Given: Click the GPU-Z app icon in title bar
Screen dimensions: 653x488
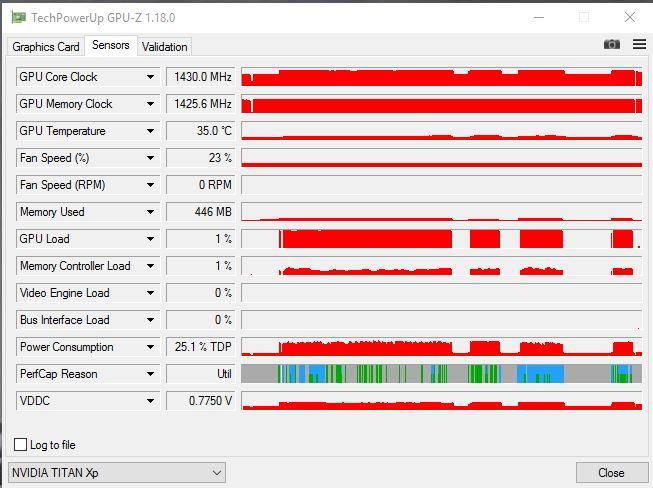Looking at the screenshot, I should coord(18,17).
